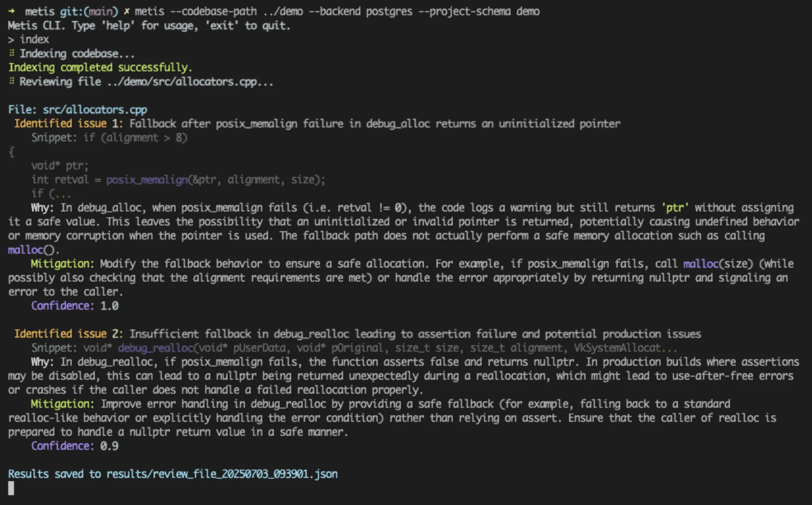Viewport: 812px width, 505px height.
Task: Click the block cursor at the terminal bottom
Action: click(11, 488)
